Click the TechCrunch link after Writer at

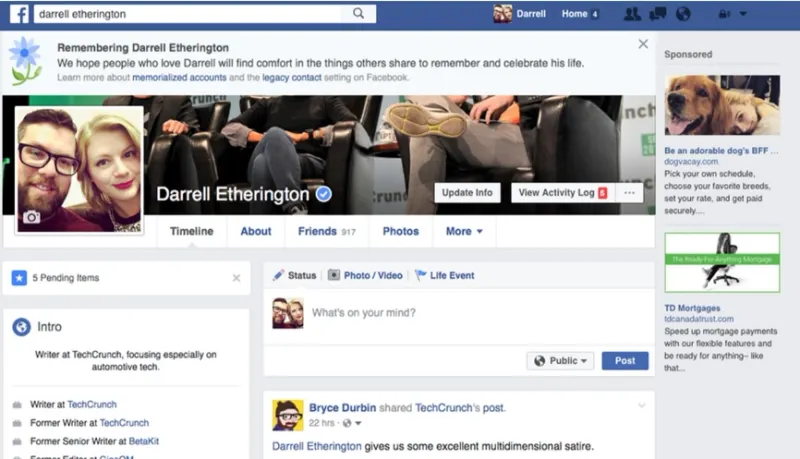click(x=92, y=404)
